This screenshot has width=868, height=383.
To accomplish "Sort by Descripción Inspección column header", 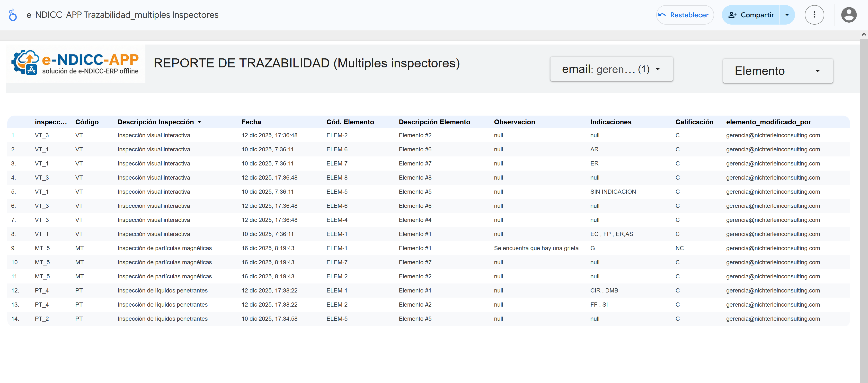I will [x=155, y=122].
